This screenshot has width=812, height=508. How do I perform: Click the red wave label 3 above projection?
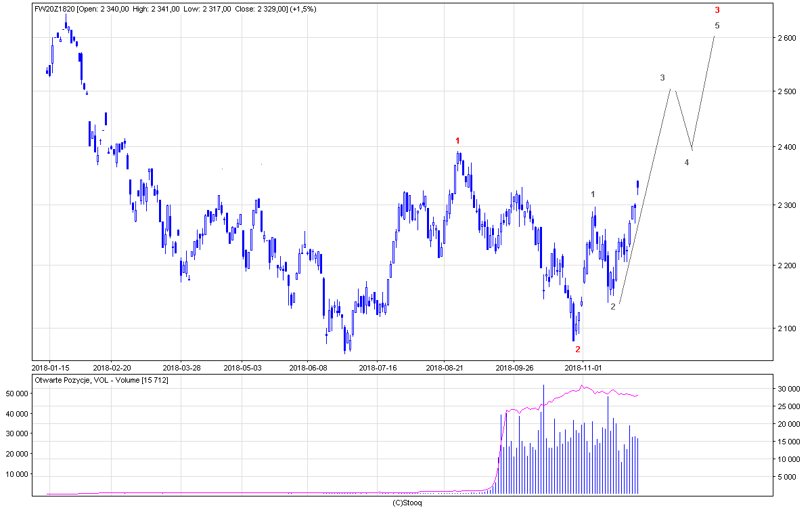(x=717, y=10)
